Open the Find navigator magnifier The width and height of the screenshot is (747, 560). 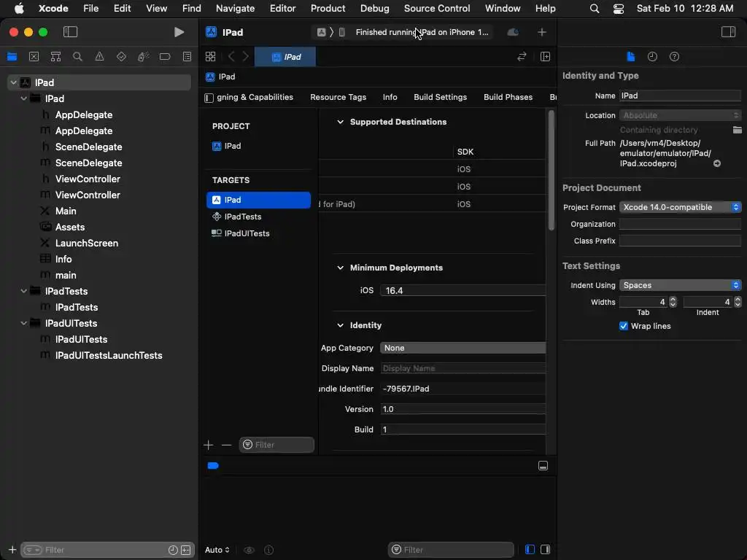77,57
